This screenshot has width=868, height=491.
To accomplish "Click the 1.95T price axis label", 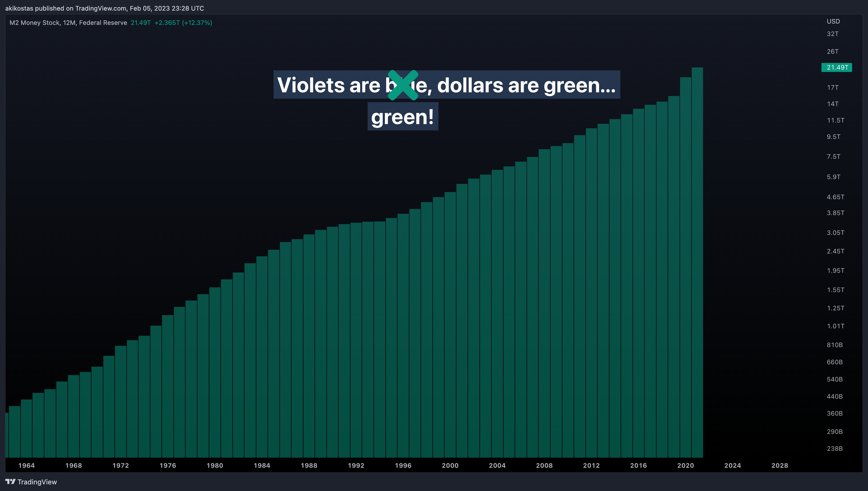I will [836, 270].
